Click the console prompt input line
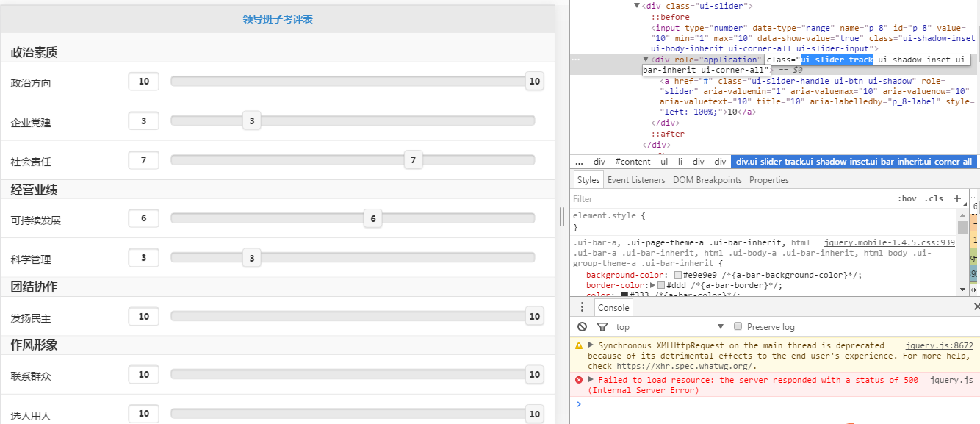980x424 pixels. point(780,403)
